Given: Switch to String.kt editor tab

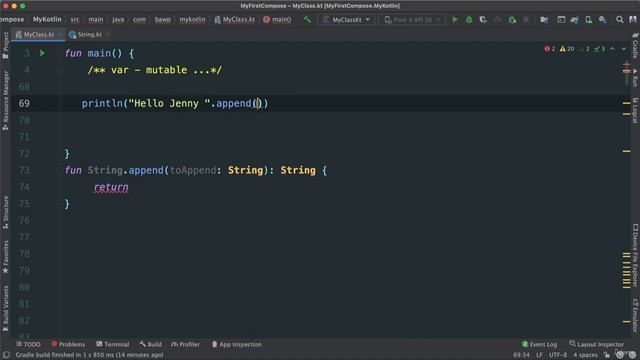Looking at the screenshot, I should click(89, 35).
